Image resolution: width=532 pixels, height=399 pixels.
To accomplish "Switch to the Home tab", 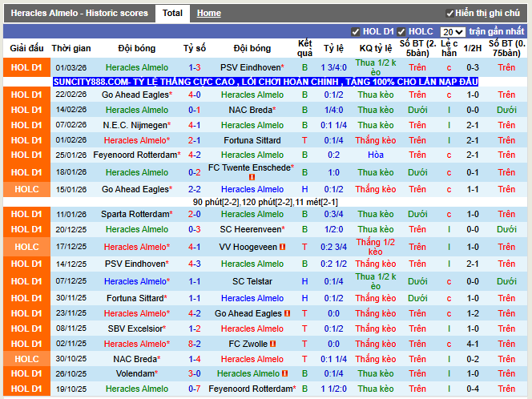I will tap(209, 14).
